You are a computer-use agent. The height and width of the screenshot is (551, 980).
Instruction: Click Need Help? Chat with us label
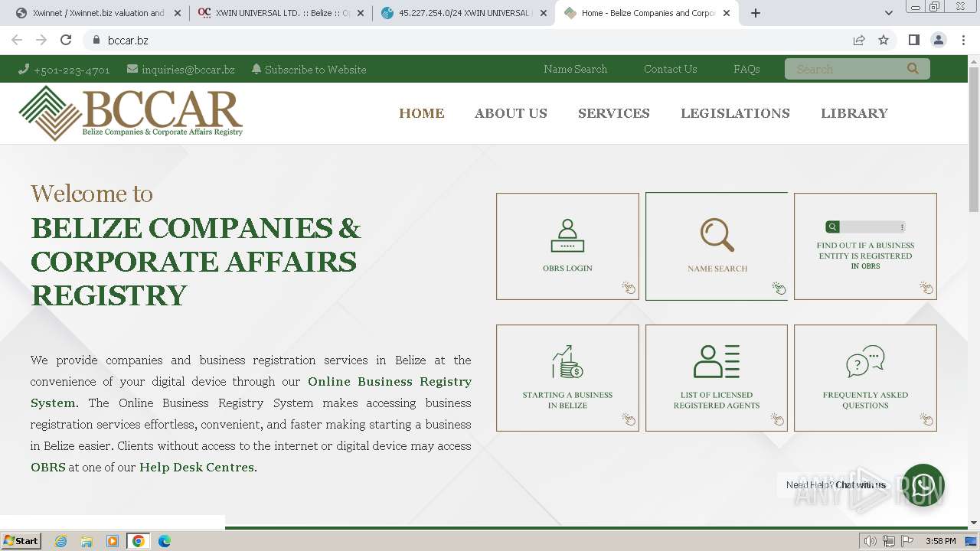(835, 484)
